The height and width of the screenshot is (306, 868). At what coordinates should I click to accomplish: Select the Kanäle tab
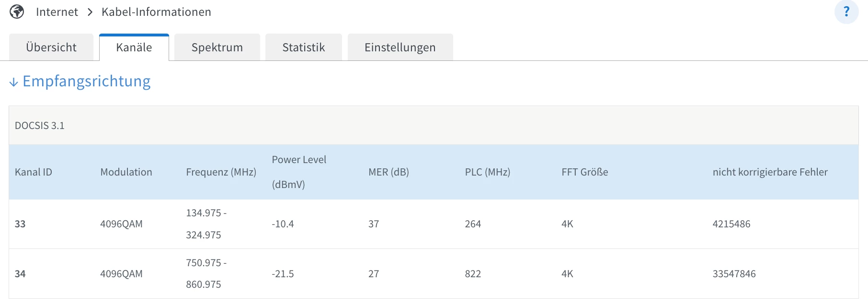[134, 47]
